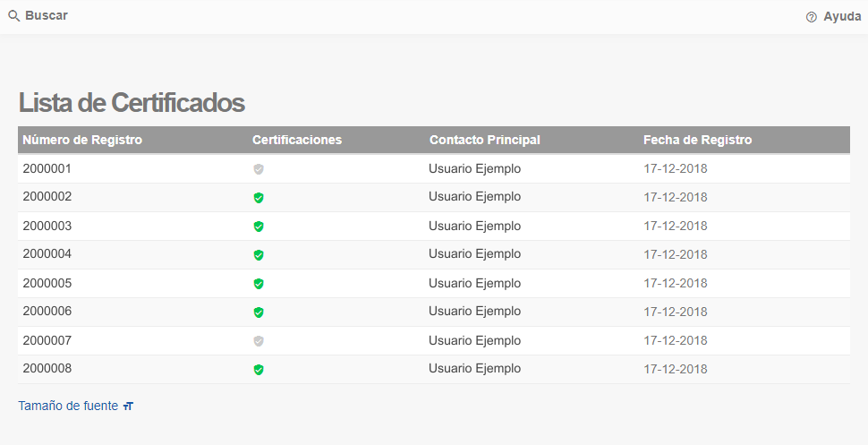Viewport: 868px width, 445px height.
Task: Click the Ayuda question mark icon
Action: [x=811, y=17]
